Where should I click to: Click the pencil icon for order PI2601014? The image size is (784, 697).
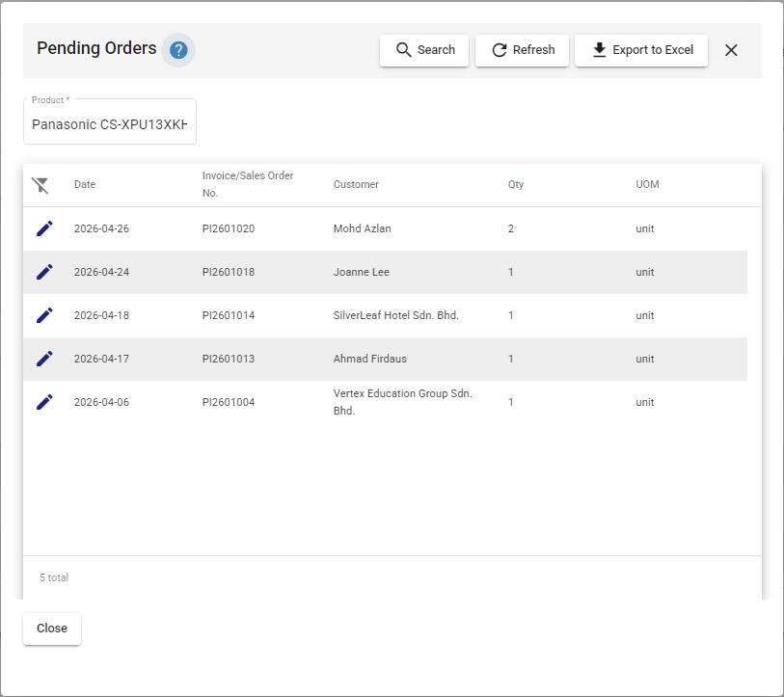pos(44,315)
